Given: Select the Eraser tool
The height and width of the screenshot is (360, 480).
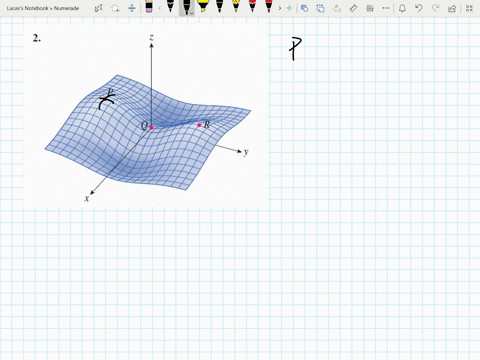Looking at the screenshot, I should [x=149, y=7].
